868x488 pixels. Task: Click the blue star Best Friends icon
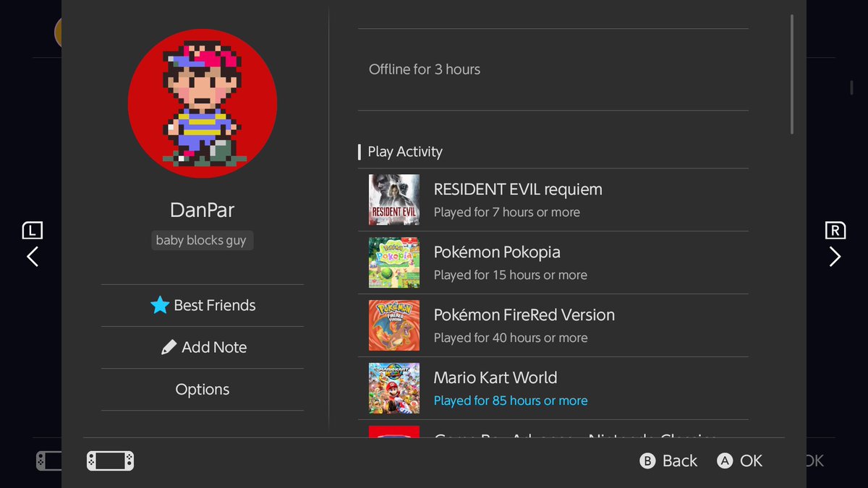click(160, 305)
